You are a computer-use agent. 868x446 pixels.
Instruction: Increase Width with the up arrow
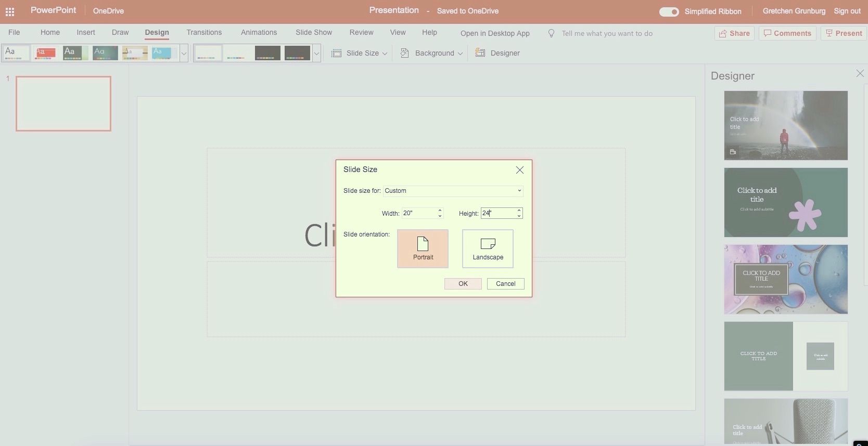(440, 211)
